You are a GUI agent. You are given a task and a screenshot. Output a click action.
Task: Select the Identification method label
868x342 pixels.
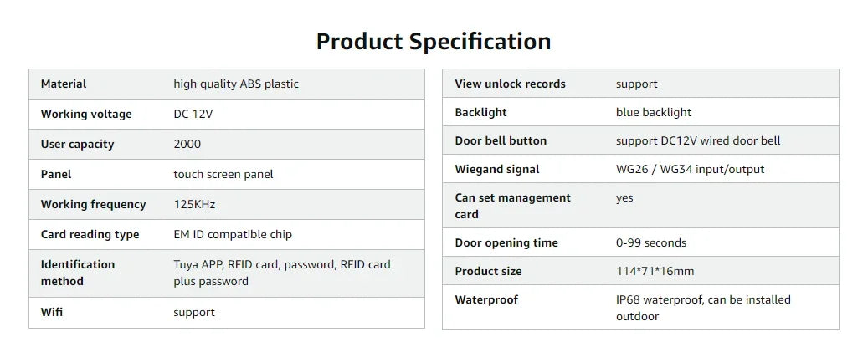pos(78,273)
